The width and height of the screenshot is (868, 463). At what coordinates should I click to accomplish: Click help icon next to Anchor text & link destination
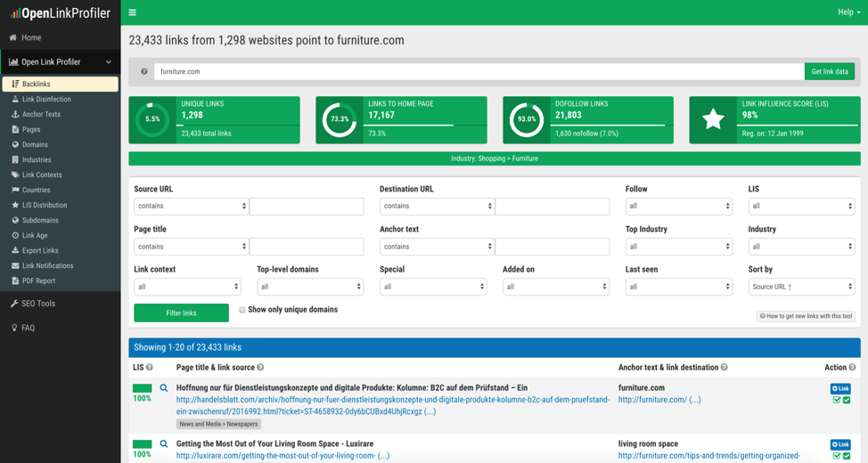tap(724, 368)
